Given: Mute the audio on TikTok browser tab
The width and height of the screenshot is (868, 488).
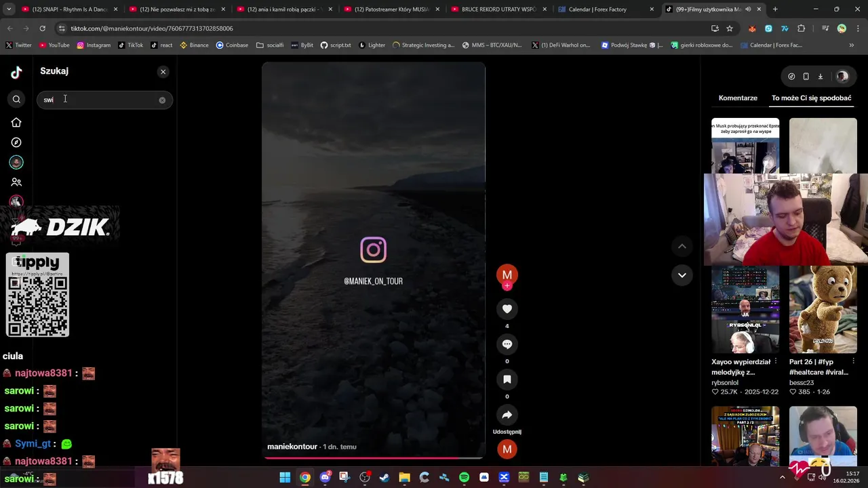Looking at the screenshot, I should [748, 9].
